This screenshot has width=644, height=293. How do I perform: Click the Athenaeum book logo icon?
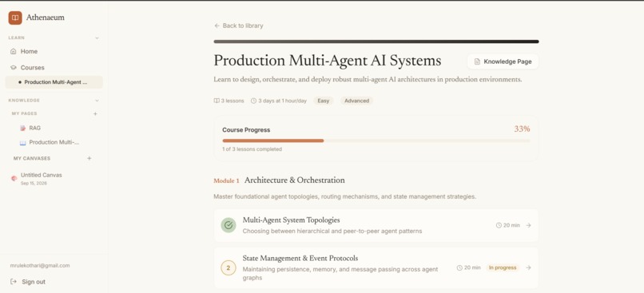[x=15, y=18]
